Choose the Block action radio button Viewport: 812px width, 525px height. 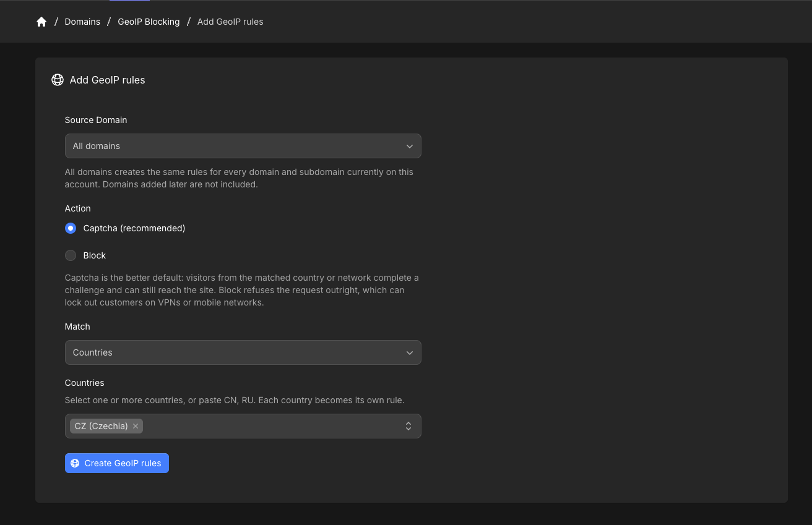[71, 255]
